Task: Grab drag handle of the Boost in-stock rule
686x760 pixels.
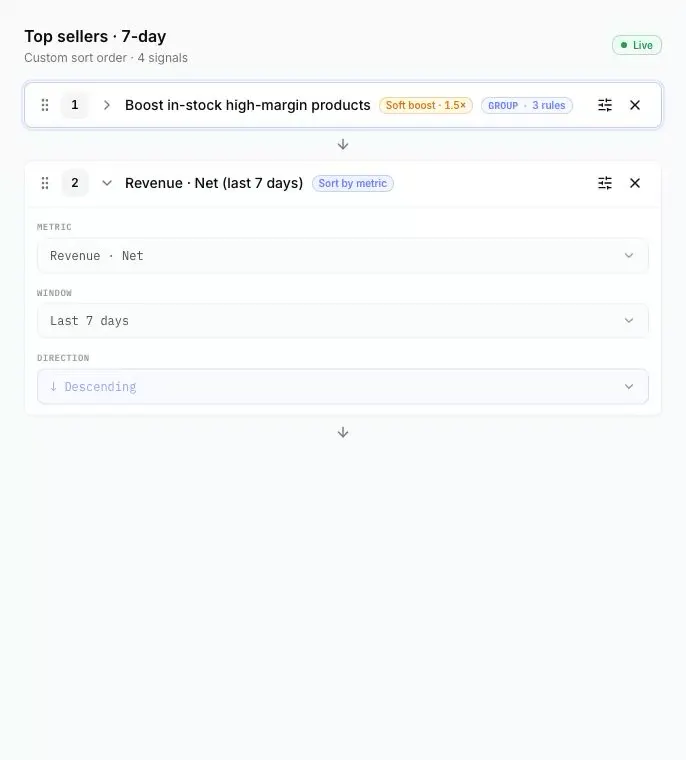Action: 45,105
